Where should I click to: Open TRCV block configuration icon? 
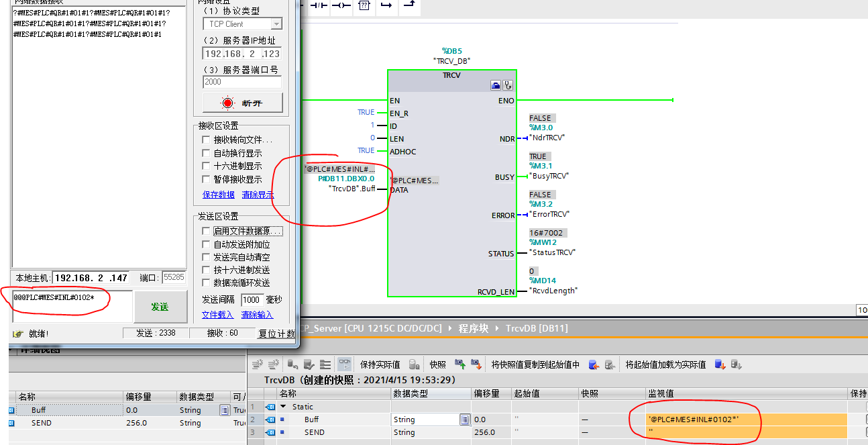coord(496,85)
